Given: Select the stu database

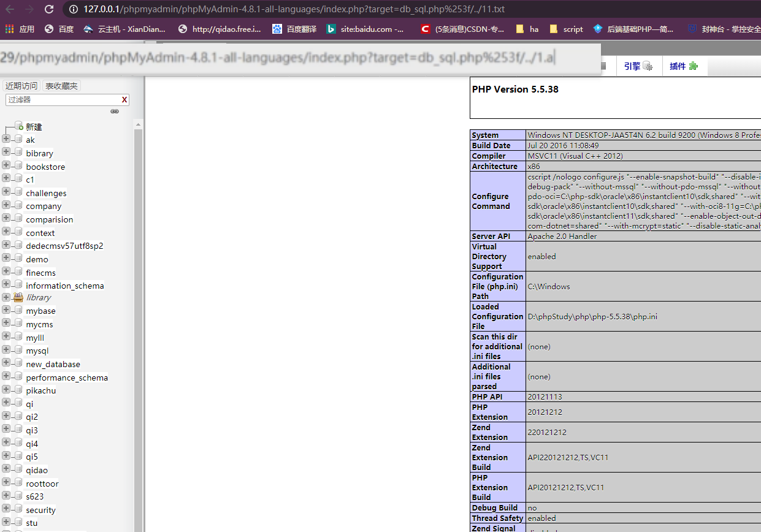Looking at the screenshot, I should click(32, 523).
